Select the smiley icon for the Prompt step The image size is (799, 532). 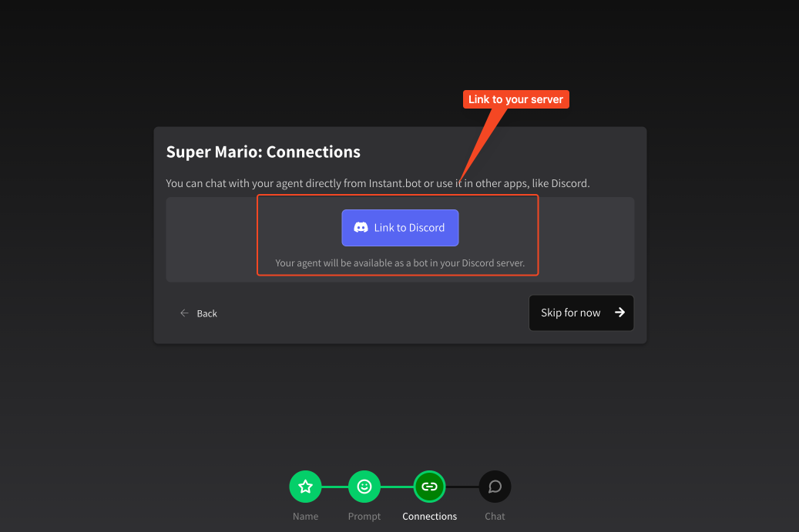click(x=364, y=487)
